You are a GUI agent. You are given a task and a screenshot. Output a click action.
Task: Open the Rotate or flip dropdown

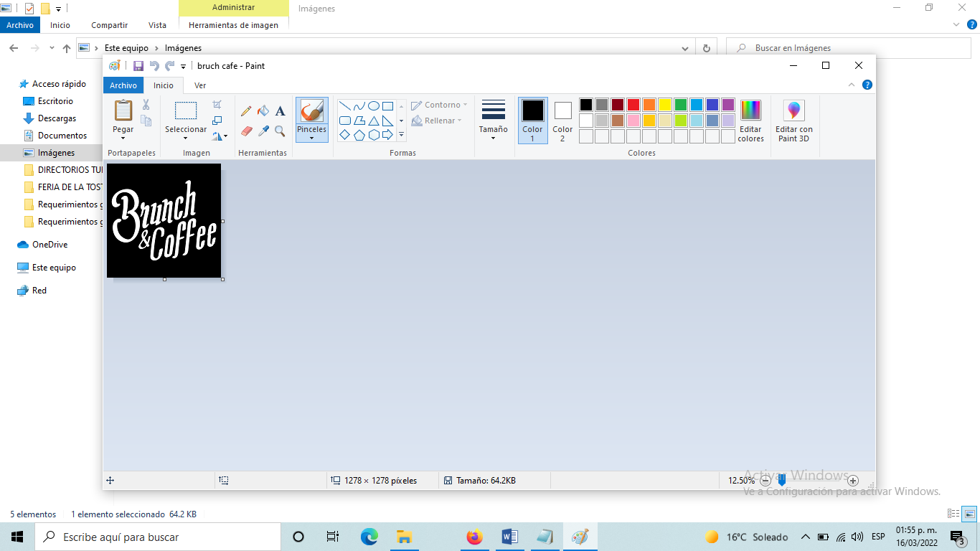click(220, 136)
